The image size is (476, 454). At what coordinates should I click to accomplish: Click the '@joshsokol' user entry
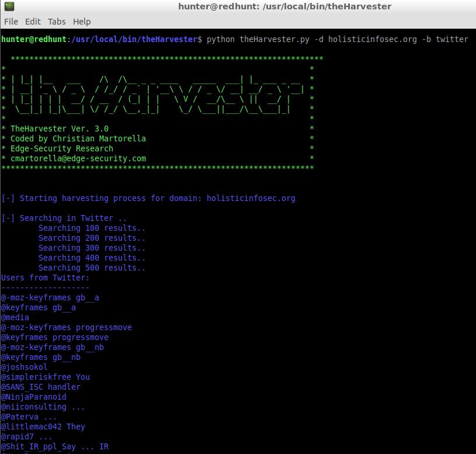click(25, 367)
